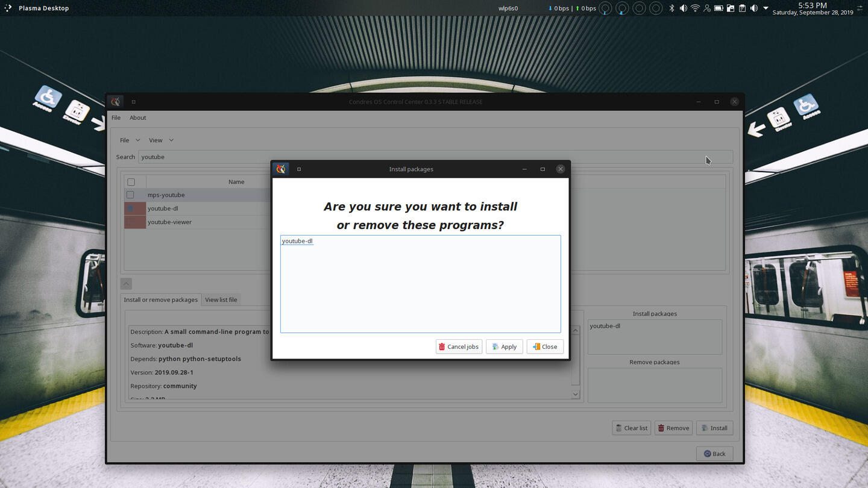Click the empty Remove packages list box

pos(655,386)
